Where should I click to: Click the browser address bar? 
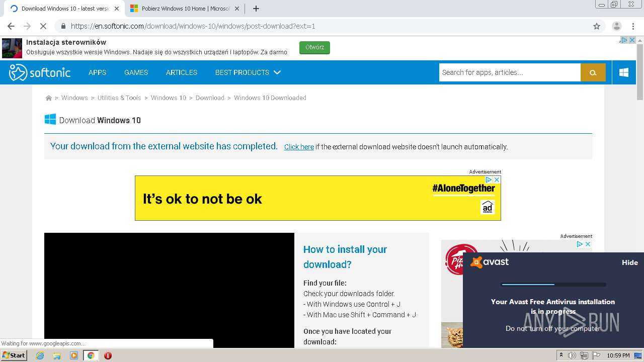tap(322, 26)
